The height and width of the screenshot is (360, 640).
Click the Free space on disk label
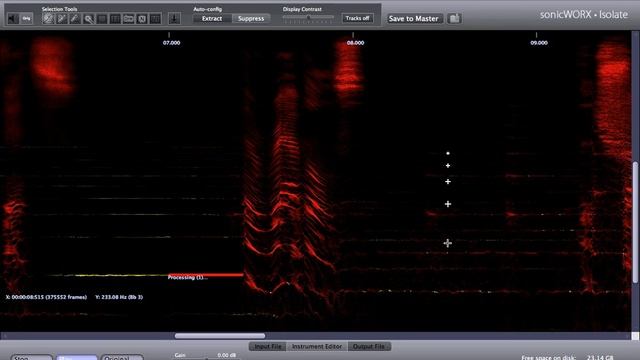[x=548, y=357]
